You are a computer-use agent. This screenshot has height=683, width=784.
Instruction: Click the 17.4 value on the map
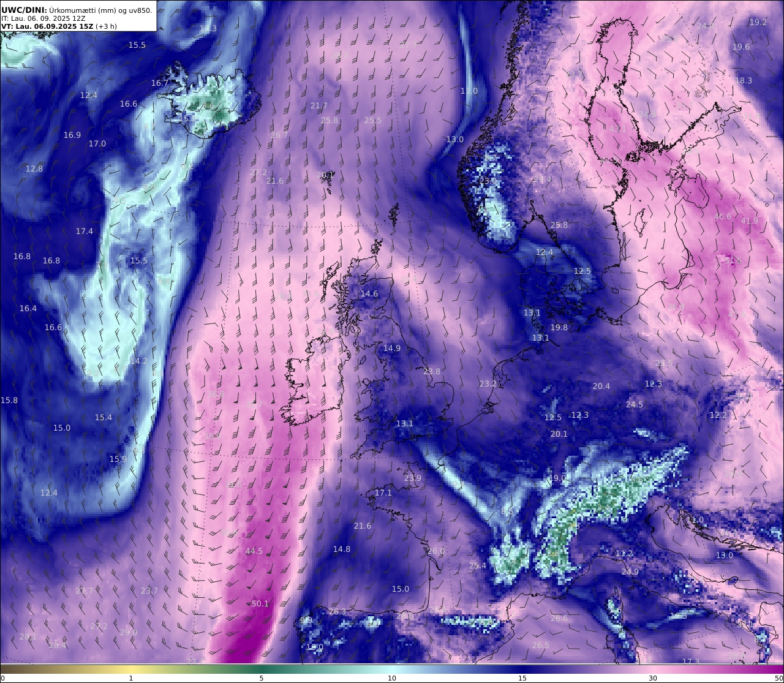click(85, 231)
